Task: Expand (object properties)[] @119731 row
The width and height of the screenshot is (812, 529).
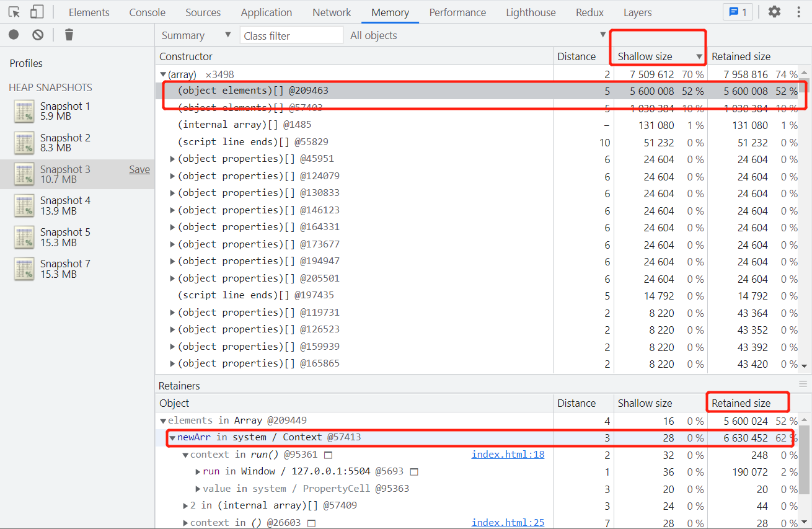Action: coord(172,313)
